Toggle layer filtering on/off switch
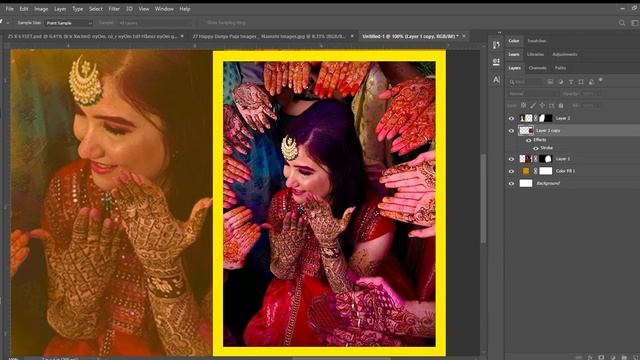640x360 pixels. pyautogui.click(x=600, y=80)
